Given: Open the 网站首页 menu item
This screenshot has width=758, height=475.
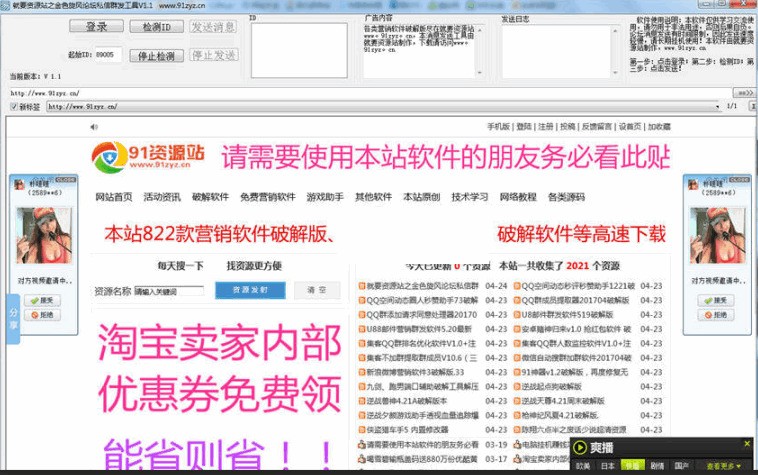Looking at the screenshot, I should [114, 197].
